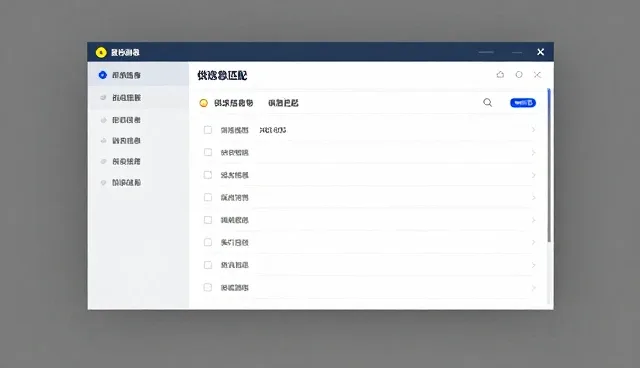
Task: Select the blue radio icon on first sidebar entry
Action: 102,75
